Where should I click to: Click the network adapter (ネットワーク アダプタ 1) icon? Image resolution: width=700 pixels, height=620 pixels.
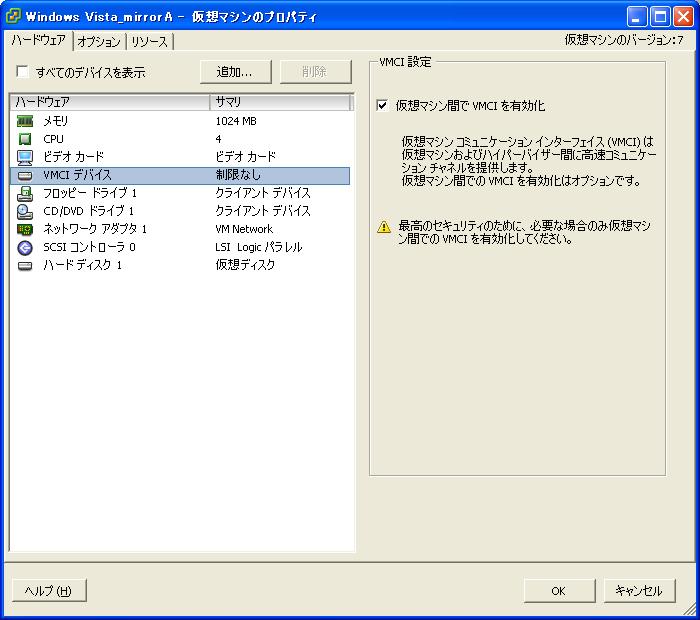pyautogui.click(x=25, y=229)
